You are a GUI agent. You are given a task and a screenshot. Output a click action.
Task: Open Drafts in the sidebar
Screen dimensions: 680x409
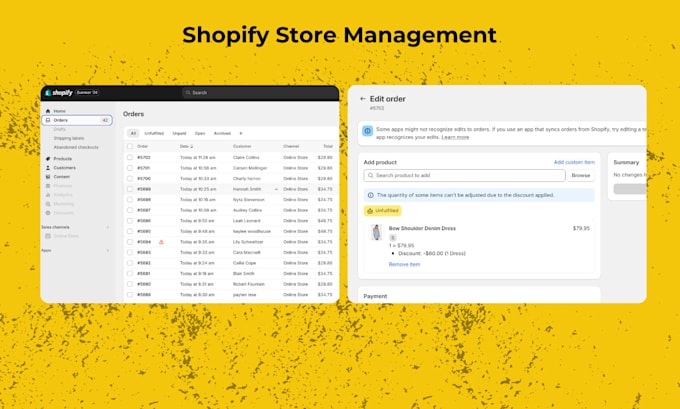(59, 129)
